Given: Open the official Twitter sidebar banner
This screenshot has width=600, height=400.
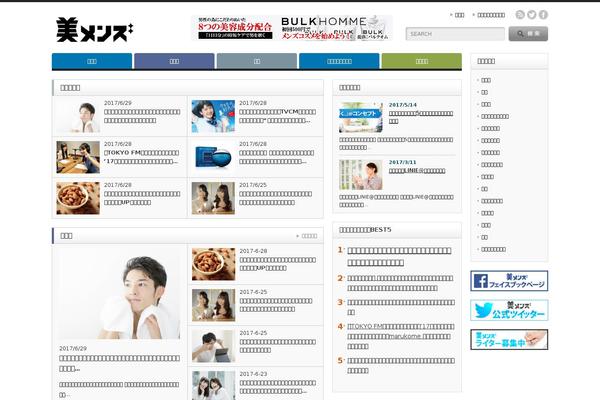Looking at the screenshot, I should click(509, 310).
